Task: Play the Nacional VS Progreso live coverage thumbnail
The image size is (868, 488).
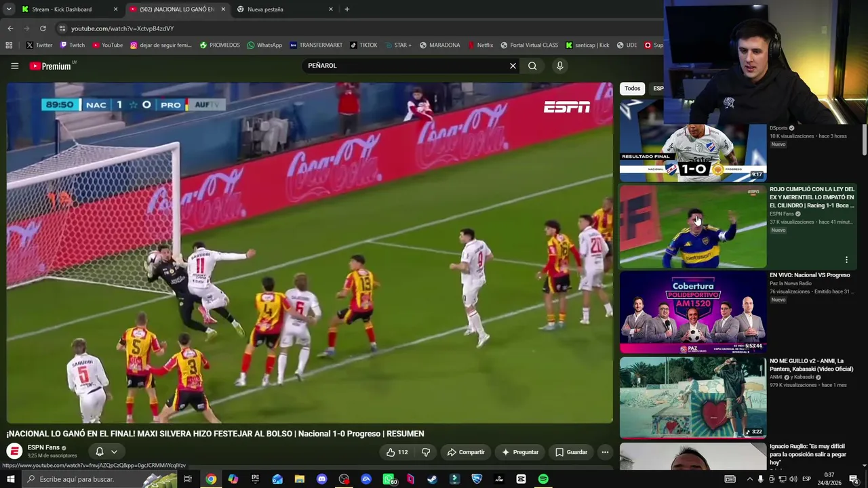Action: pyautogui.click(x=693, y=312)
